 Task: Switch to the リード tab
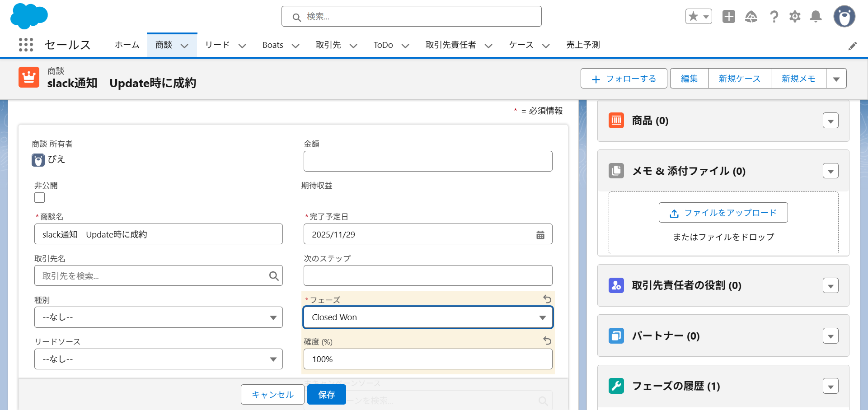pyautogui.click(x=217, y=45)
